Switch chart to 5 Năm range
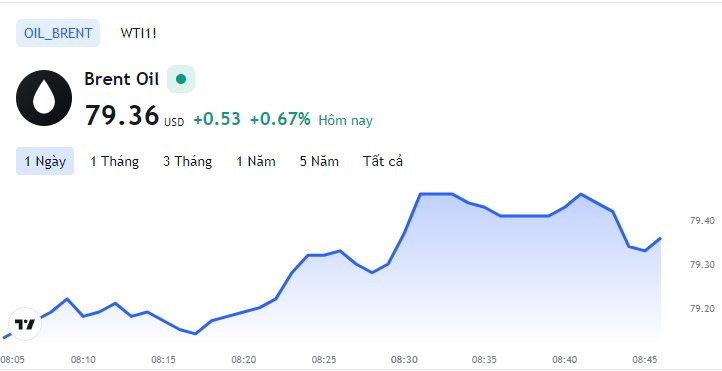 [x=320, y=162]
